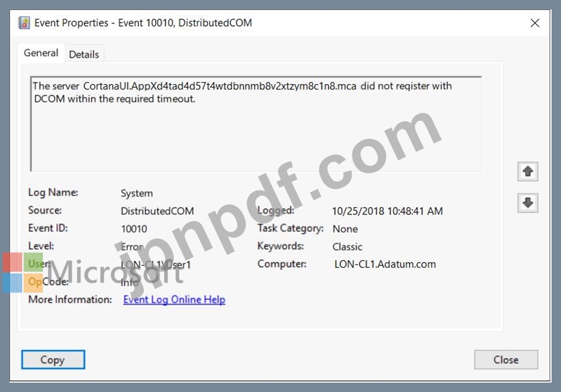Image resolution: width=561 pixels, height=392 pixels.
Task: Click the Logged label
Action: [276, 210]
